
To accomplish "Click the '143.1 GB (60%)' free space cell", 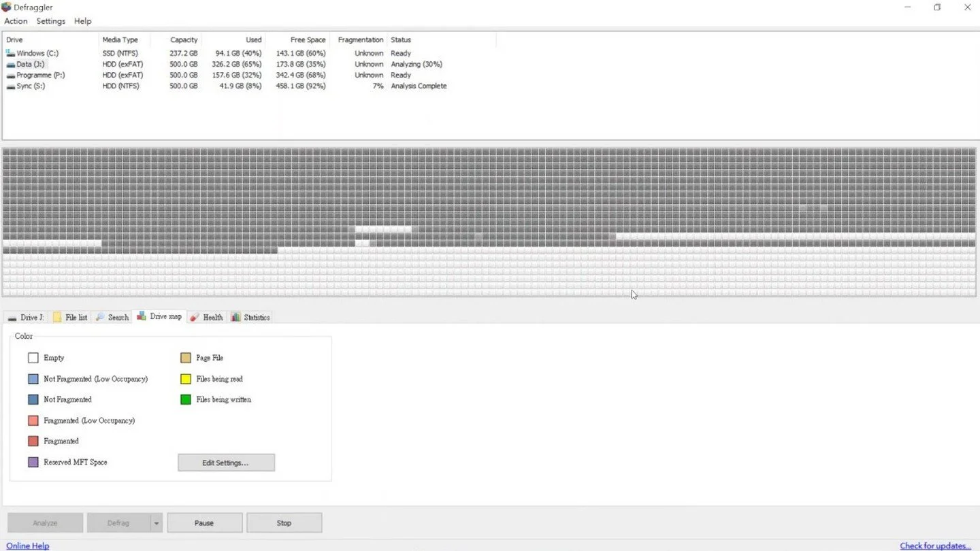I will [x=301, y=53].
